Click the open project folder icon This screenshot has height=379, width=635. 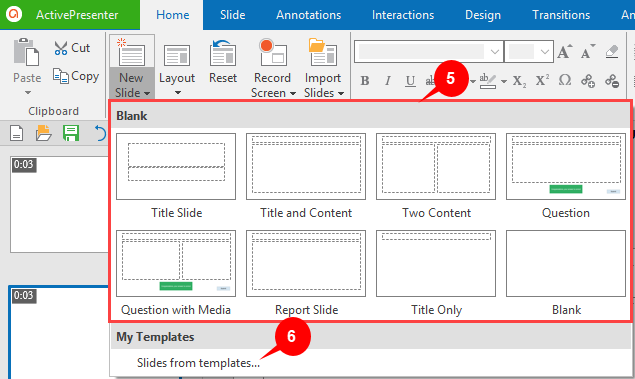(43, 133)
